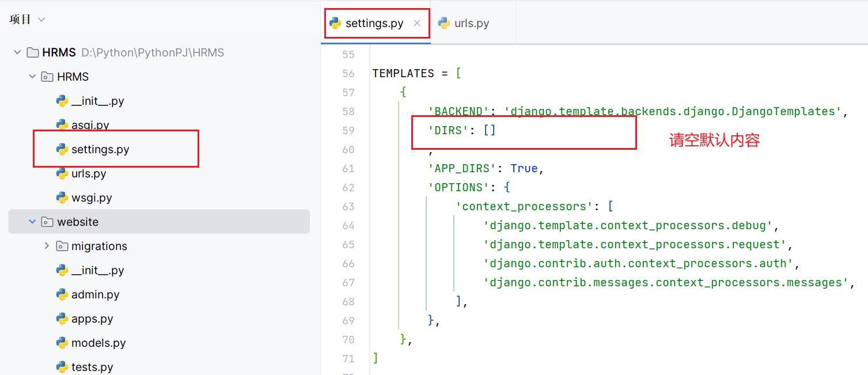Image resolution: width=868 pixels, height=375 pixels.
Task: Switch to the urls.py editor tab
Action: tap(471, 24)
